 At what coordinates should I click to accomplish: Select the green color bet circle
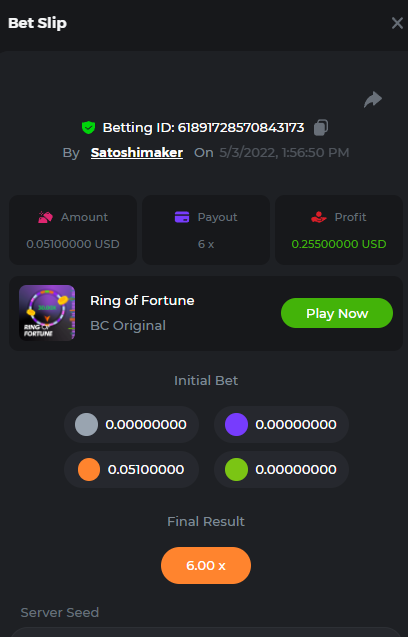(237, 470)
